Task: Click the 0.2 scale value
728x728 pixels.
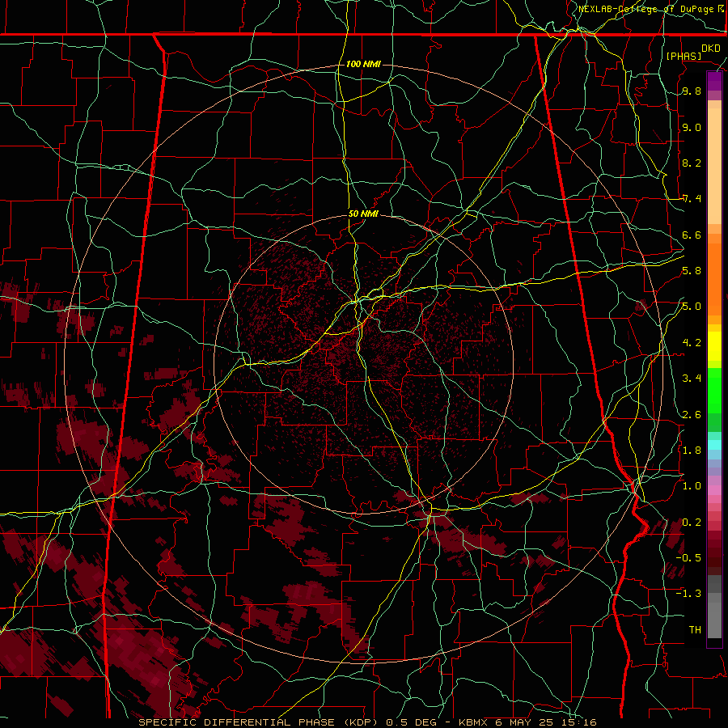Action: (692, 522)
